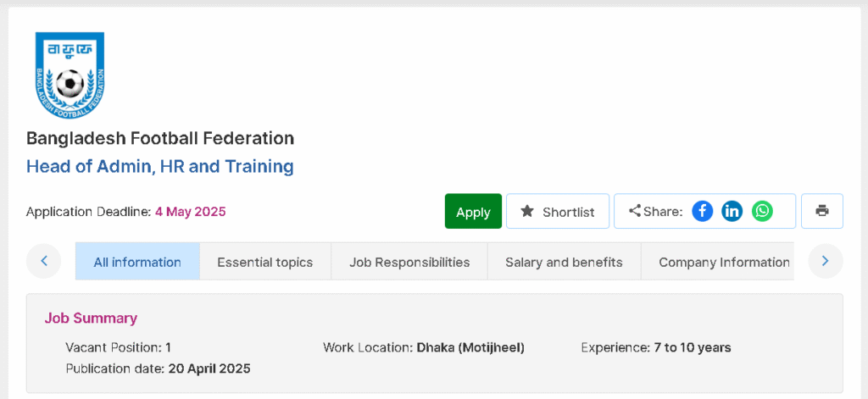Open the Company Information tab
The width and height of the screenshot is (868, 399).
(717, 262)
